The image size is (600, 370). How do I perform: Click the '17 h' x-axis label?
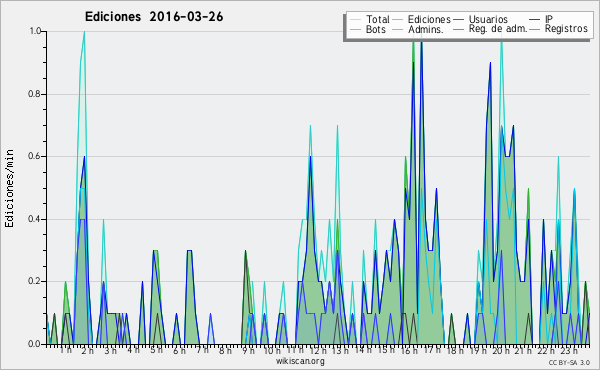click(432, 350)
